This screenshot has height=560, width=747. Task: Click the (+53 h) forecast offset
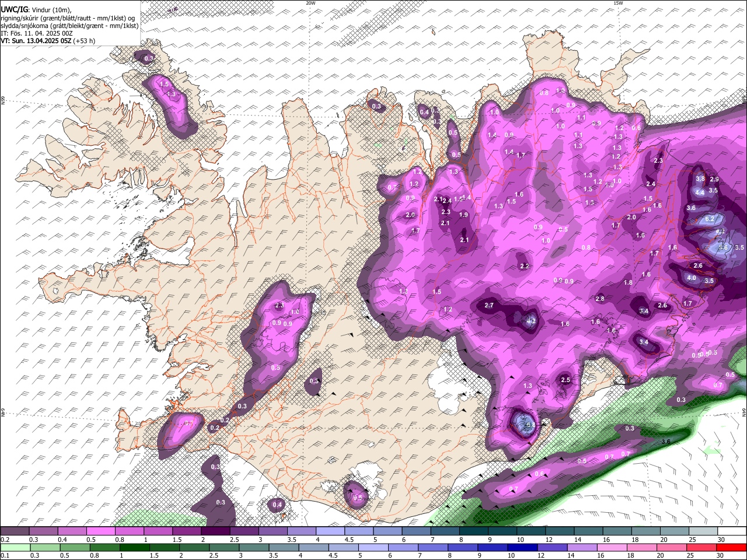click(x=84, y=41)
